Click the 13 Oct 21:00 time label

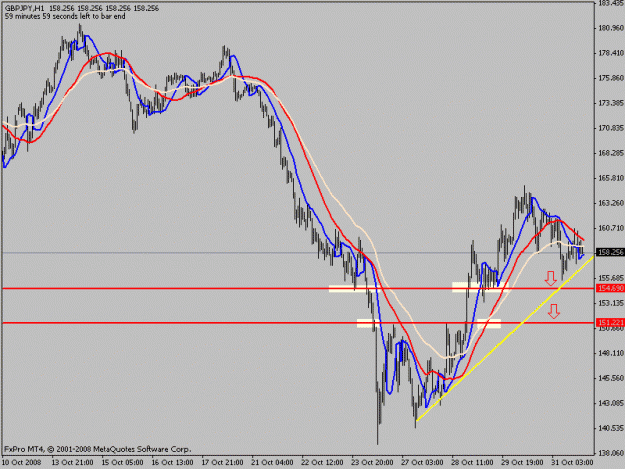click(x=73, y=462)
